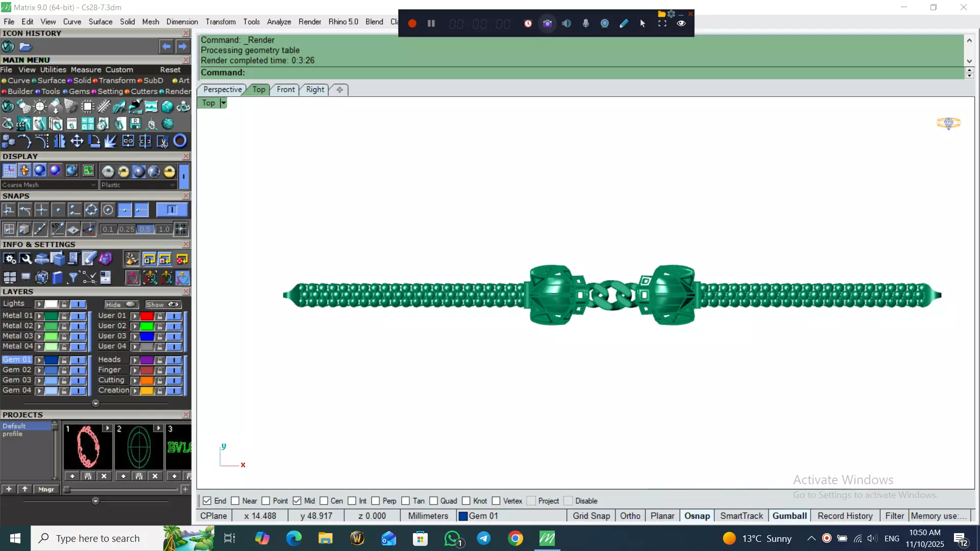Toggle the center snap circle icon

[108, 210]
